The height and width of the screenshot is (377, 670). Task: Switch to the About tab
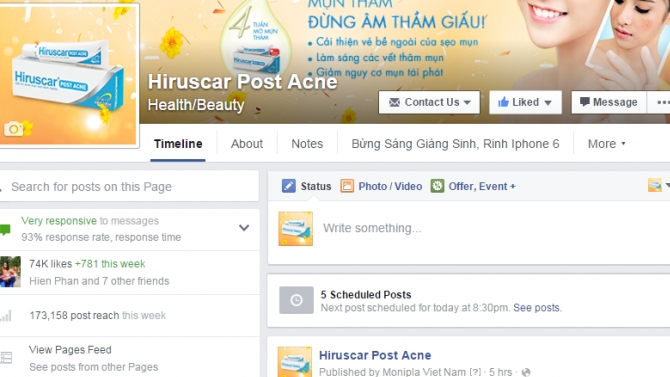(x=247, y=144)
